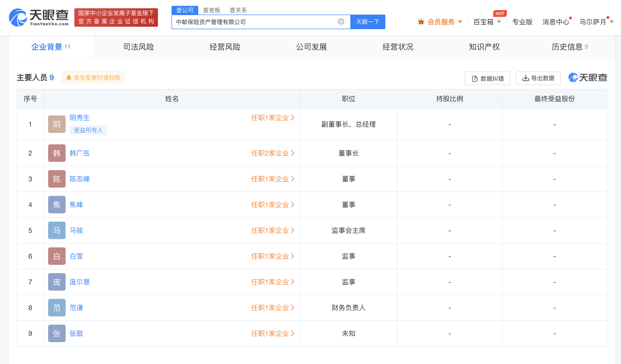Switch to 司法风险 tab

tap(138, 47)
